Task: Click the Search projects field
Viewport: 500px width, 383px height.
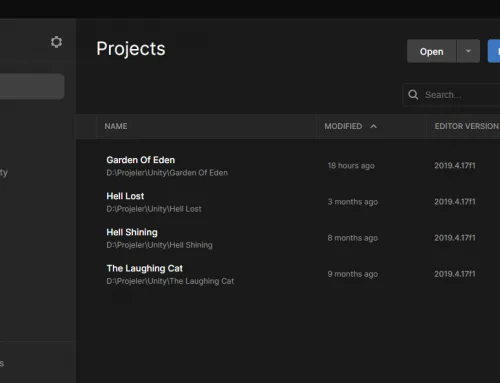Action: point(452,95)
